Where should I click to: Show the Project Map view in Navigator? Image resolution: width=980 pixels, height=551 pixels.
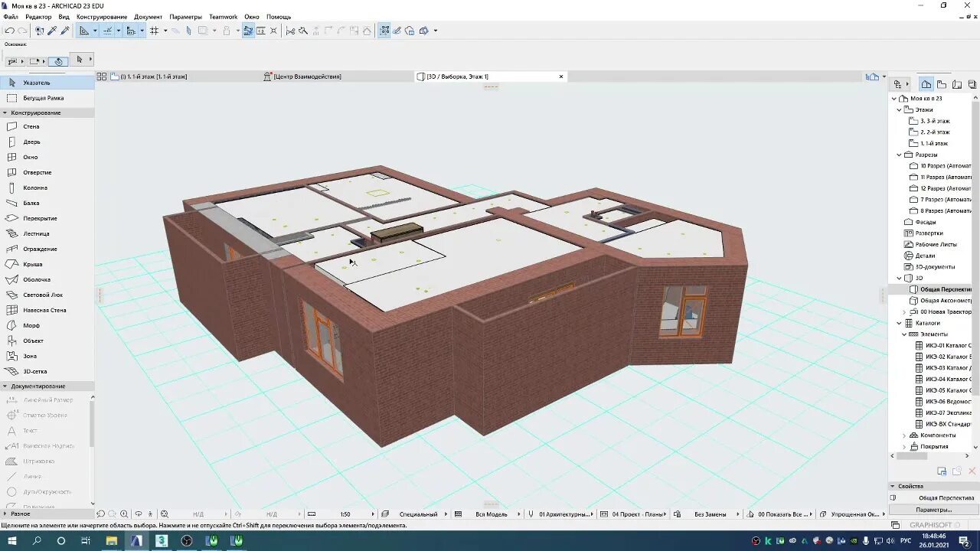point(926,84)
